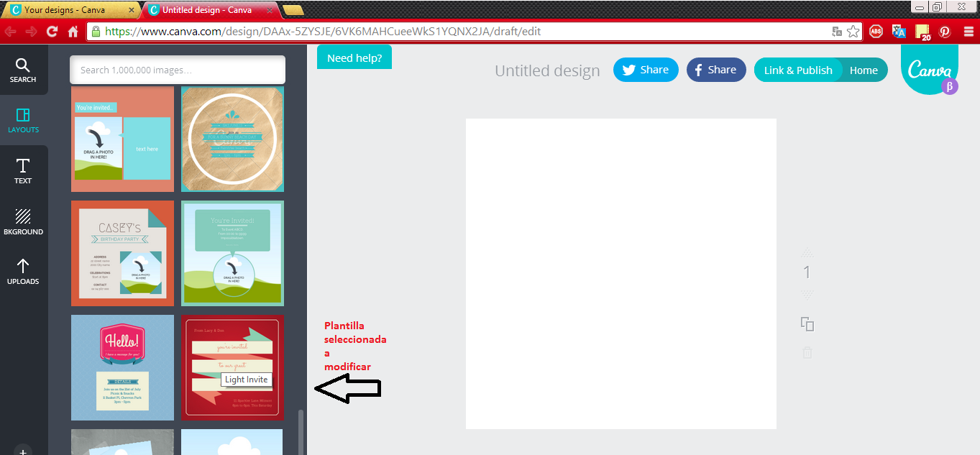The width and height of the screenshot is (980, 455).
Task: Open the Uploads panel
Action: (23, 272)
